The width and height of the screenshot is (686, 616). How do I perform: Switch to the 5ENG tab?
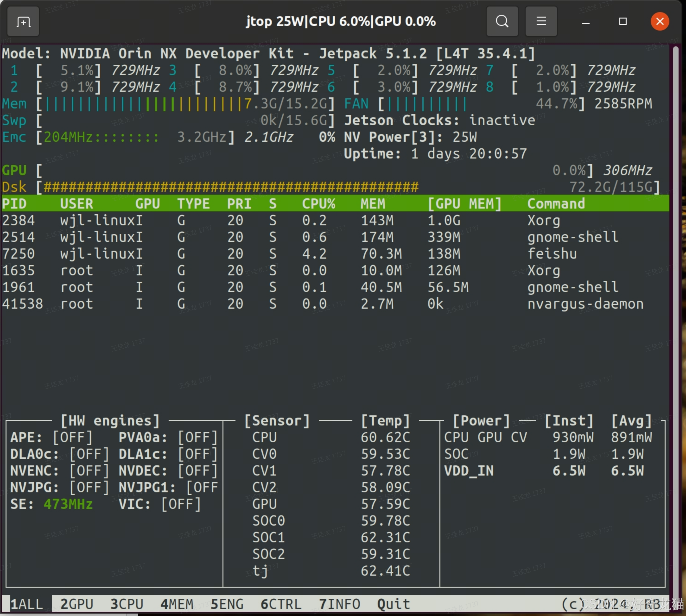pos(227,604)
